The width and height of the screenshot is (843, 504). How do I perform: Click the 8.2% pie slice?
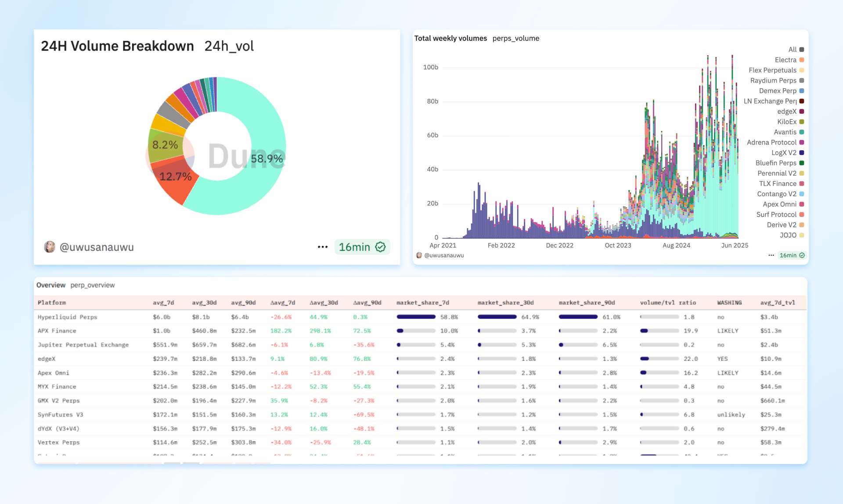[x=165, y=145]
